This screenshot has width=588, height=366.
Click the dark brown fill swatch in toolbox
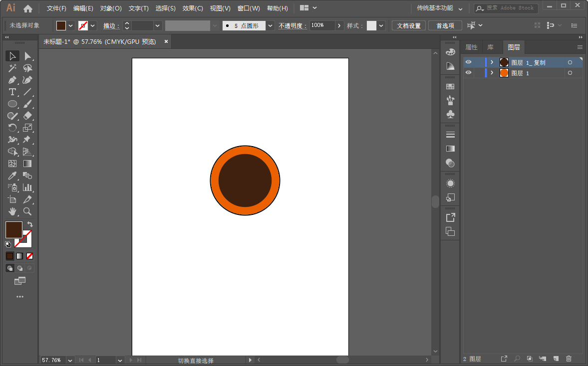click(x=13, y=229)
